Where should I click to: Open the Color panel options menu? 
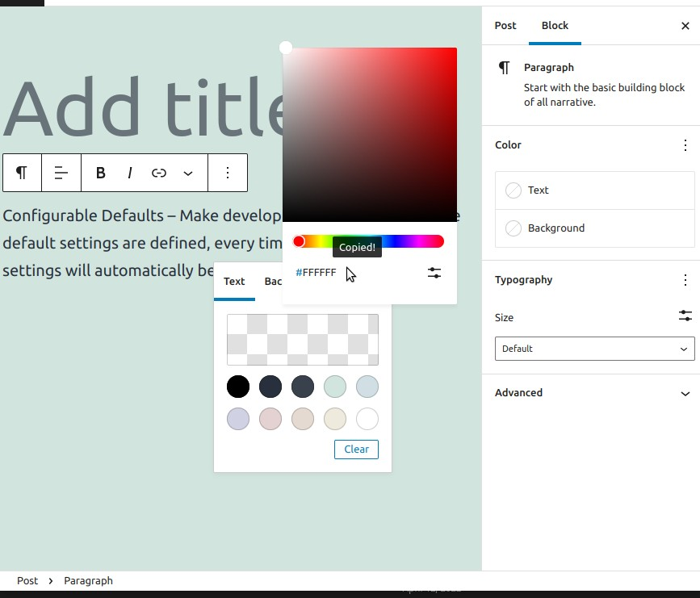click(685, 145)
